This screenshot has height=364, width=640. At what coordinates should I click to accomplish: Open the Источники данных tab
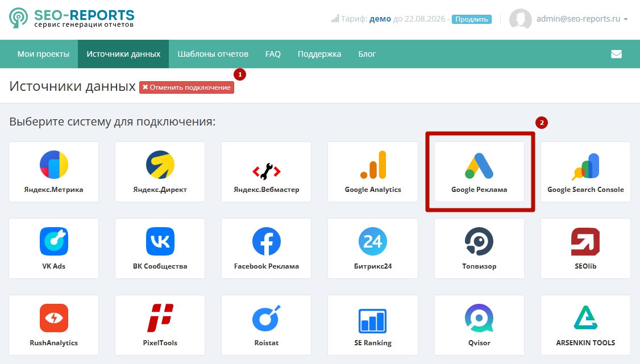click(x=123, y=54)
